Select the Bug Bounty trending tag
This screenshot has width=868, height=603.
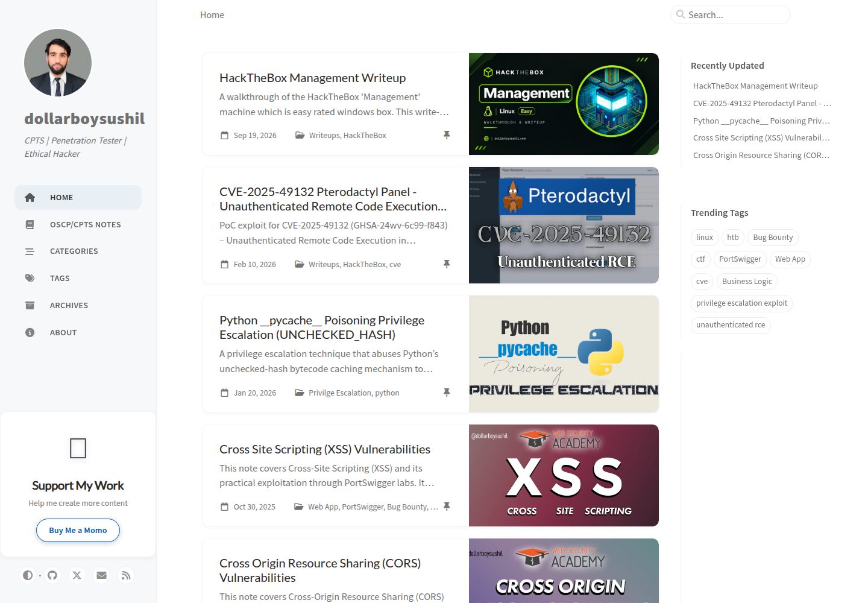[773, 238]
